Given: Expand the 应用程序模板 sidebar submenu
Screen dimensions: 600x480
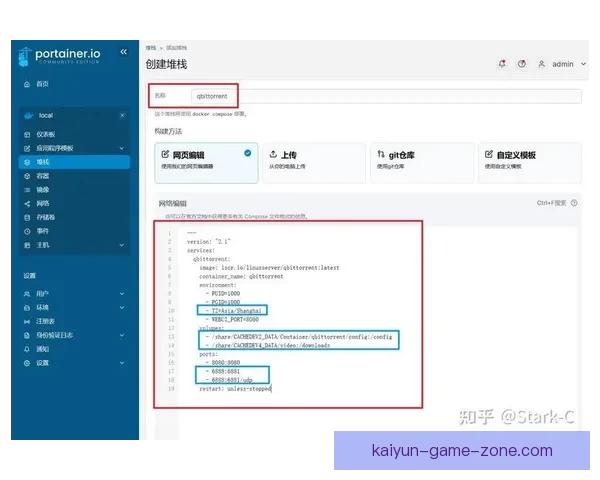Looking at the screenshot, I should coord(123,148).
